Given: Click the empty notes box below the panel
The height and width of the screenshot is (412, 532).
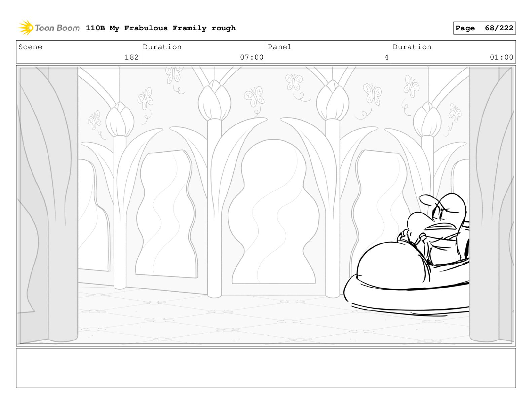Looking at the screenshot, I should pyautogui.click(x=266, y=368).
